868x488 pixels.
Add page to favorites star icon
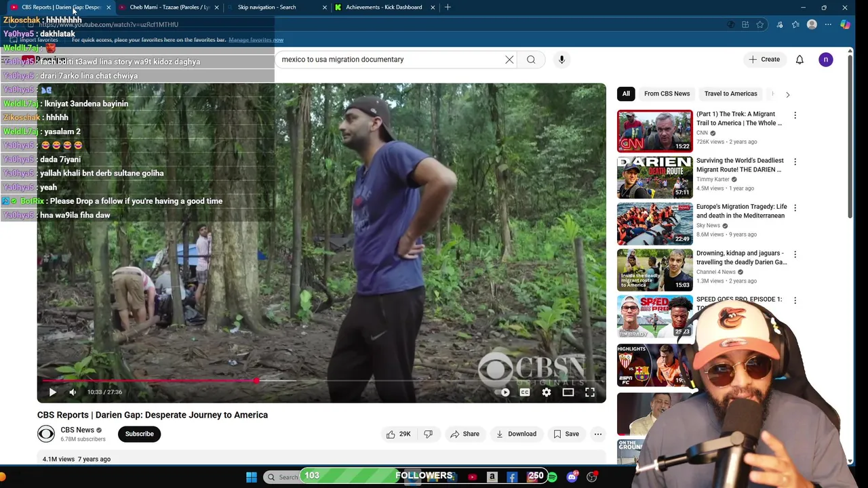(x=760, y=24)
